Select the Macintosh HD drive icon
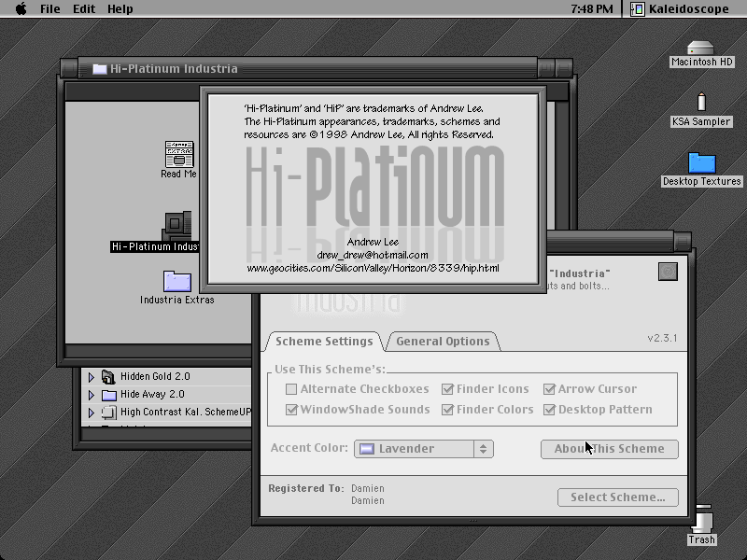Image resolution: width=747 pixels, height=560 pixels. tap(701, 49)
